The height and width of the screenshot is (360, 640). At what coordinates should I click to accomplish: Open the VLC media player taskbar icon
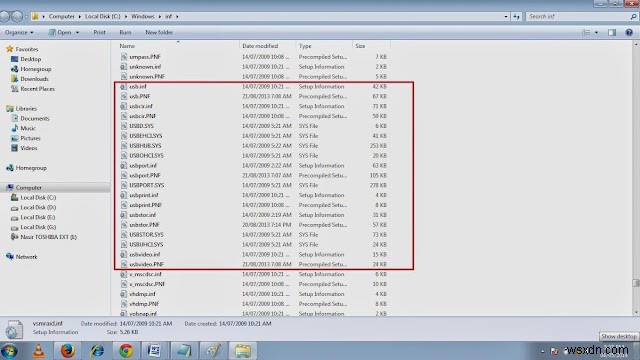pyautogui.click(x=39, y=351)
